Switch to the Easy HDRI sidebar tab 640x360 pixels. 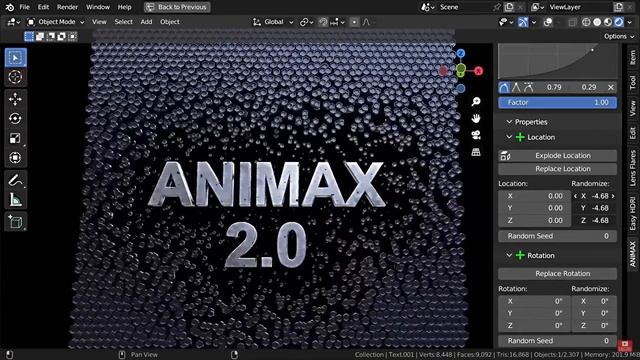click(632, 213)
